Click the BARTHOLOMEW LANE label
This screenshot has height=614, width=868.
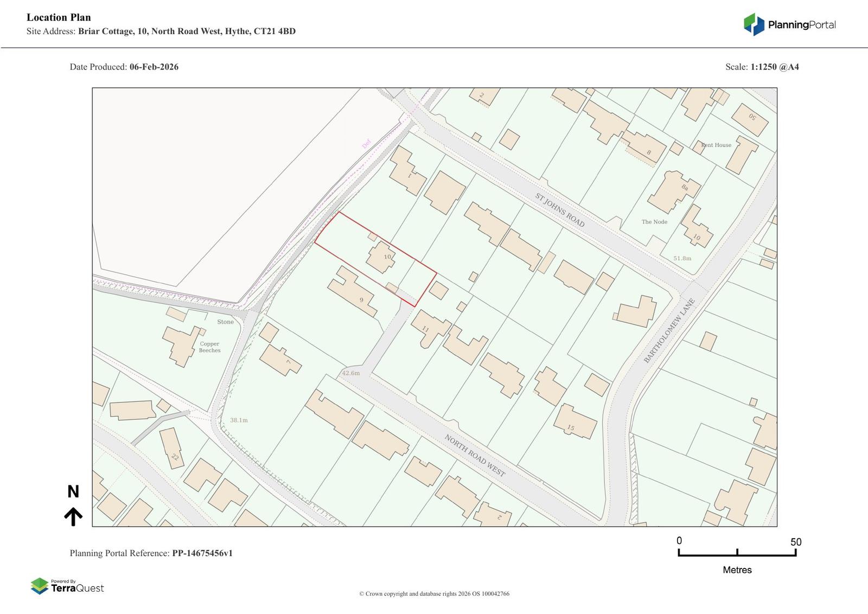tap(669, 331)
